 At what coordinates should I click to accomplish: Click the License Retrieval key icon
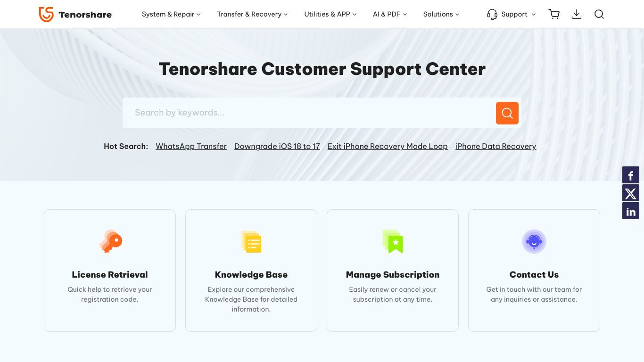tap(110, 241)
